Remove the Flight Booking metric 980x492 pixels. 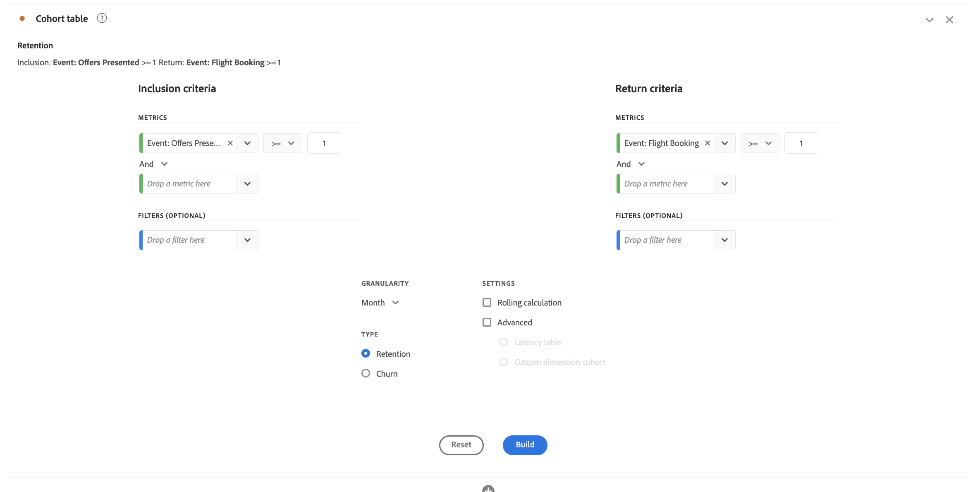click(x=708, y=143)
